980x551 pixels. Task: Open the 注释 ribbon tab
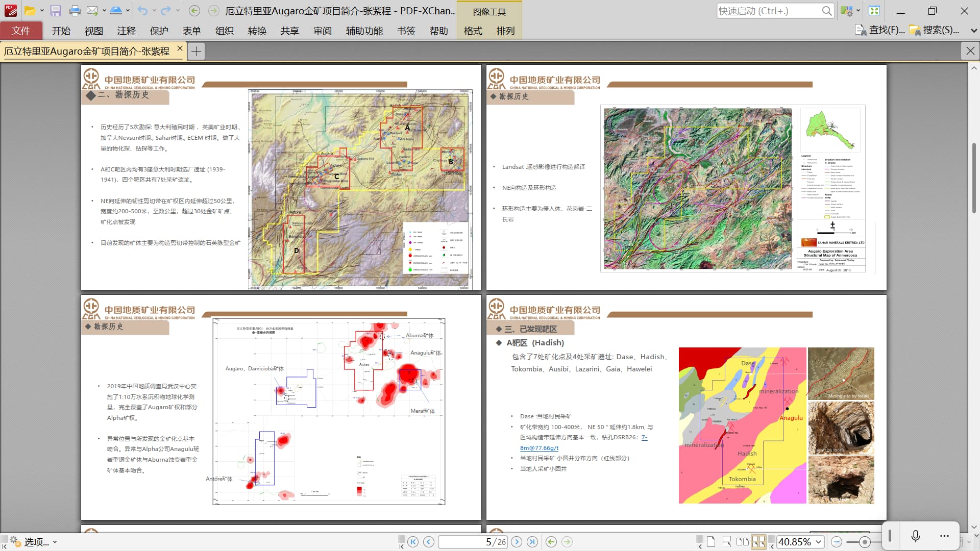[126, 31]
